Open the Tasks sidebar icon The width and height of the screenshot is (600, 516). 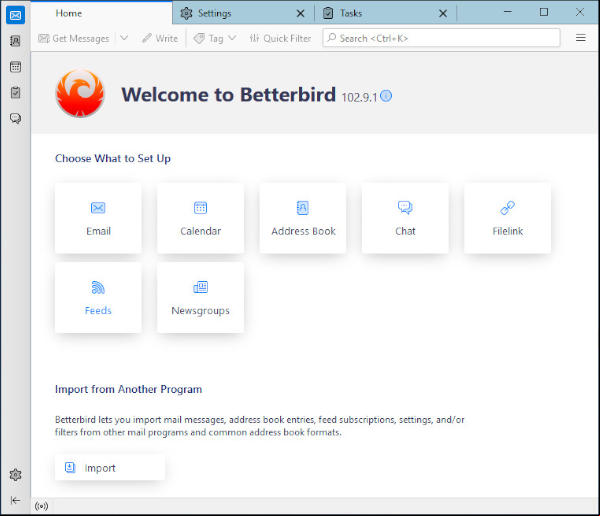click(15, 93)
